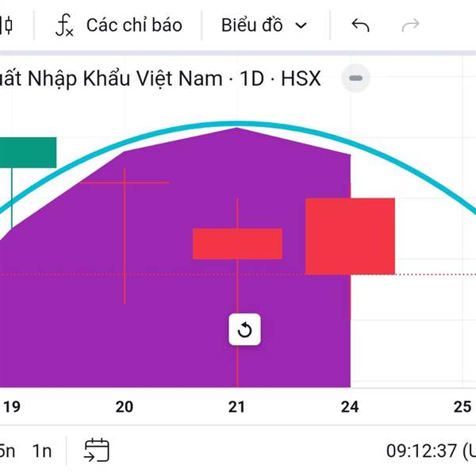Click the large red candle body
The height and width of the screenshot is (476, 476).
pyautogui.click(x=350, y=236)
